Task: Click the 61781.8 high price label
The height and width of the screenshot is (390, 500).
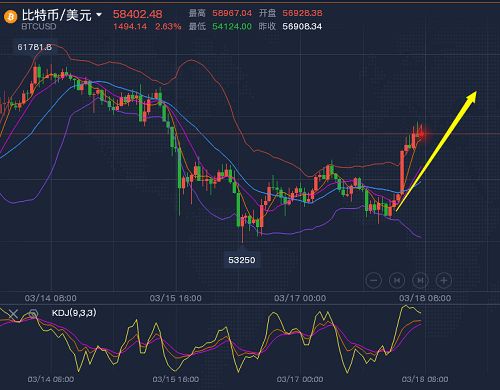Action: (35, 47)
